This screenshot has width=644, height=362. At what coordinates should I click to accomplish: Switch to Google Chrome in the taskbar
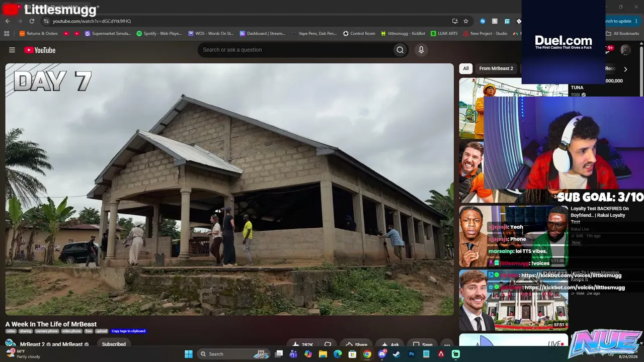pyautogui.click(x=367, y=354)
